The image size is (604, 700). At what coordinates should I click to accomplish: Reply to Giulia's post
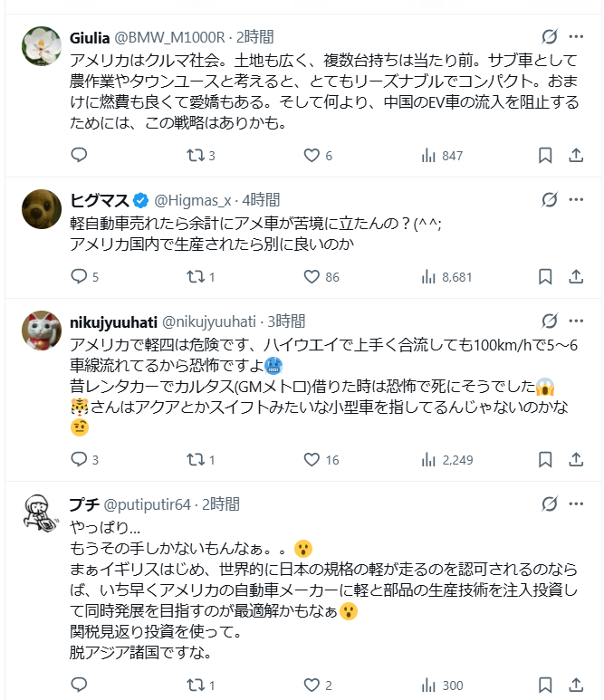point(80,156)
